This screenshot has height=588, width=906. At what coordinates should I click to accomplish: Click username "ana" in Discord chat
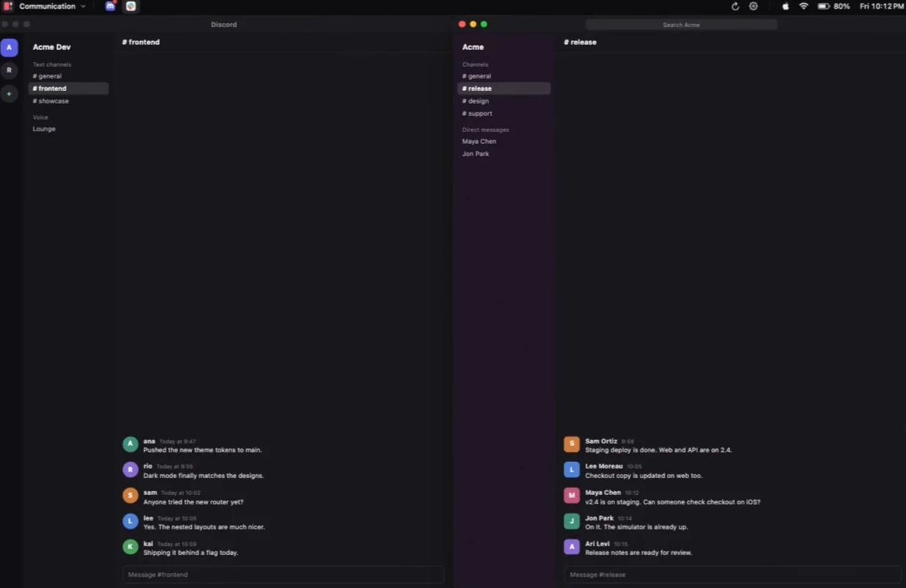tap(150, 441)
